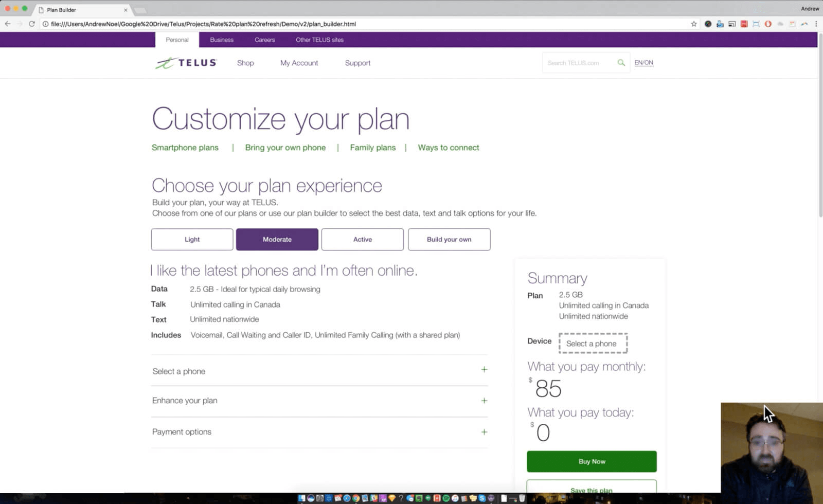Open the Careers tab

[x=265, y=40]
